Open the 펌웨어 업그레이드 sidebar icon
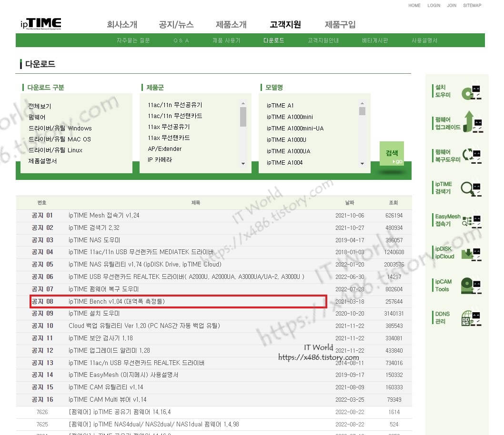 (473, 122)
